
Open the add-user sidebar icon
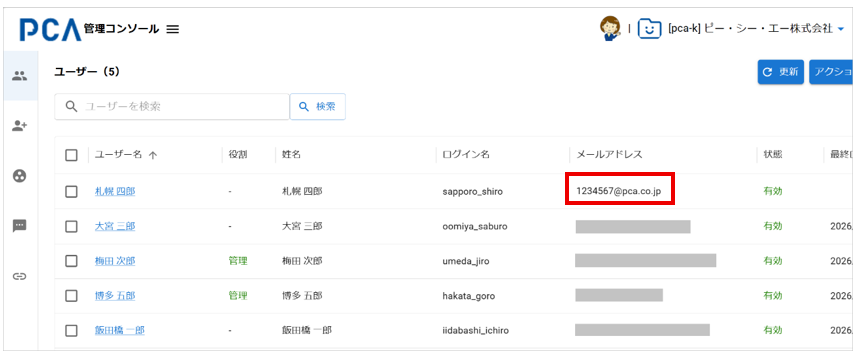[x=20, y=126]
